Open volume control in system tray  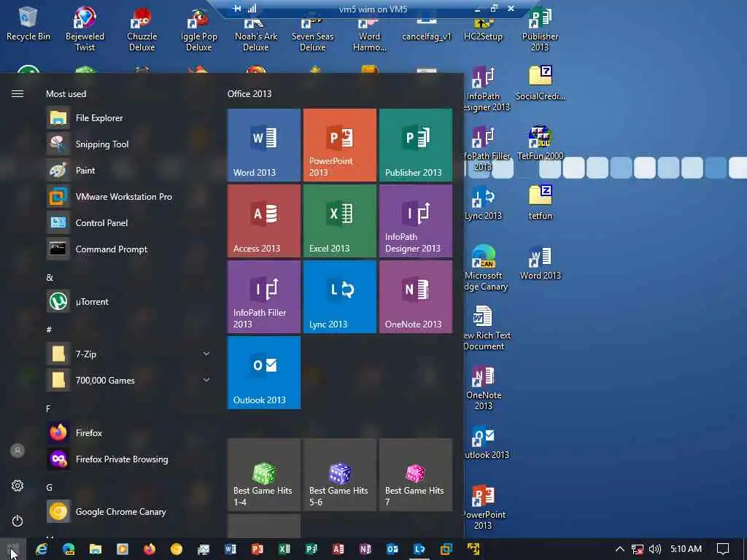pos(655,549)
